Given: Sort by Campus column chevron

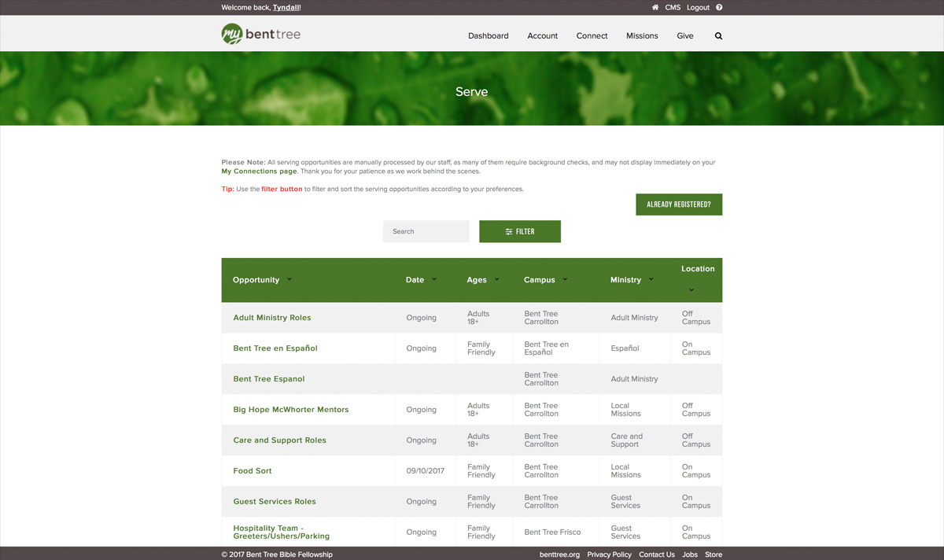Looking at the screenshot, I should coord(565,279).
